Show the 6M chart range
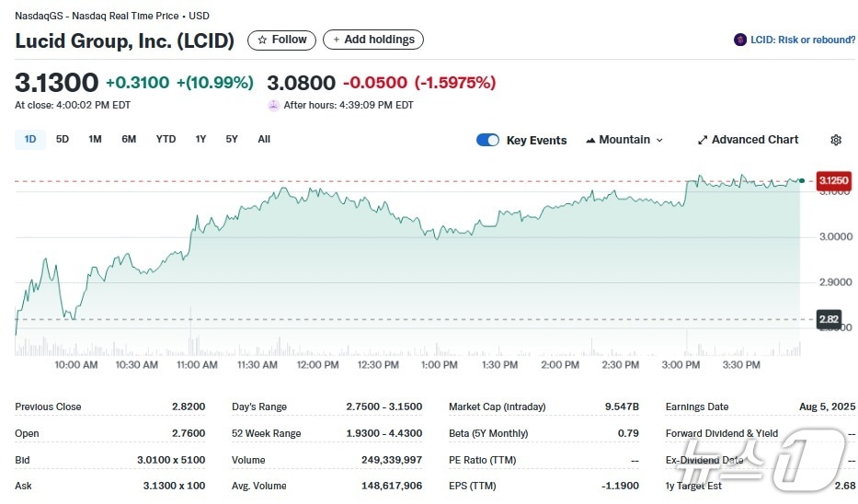 [x=129, y=139]
